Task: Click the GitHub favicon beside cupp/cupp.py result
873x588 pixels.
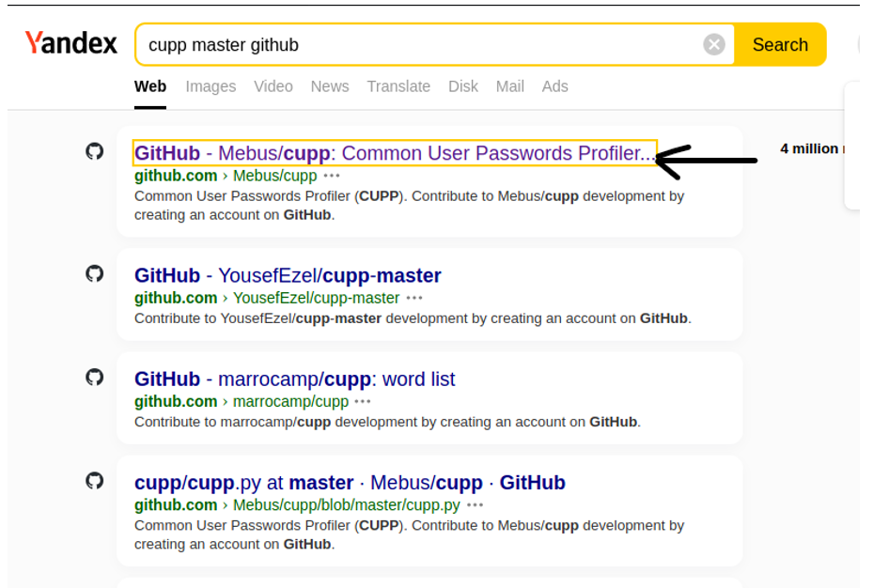Action: 95,480
